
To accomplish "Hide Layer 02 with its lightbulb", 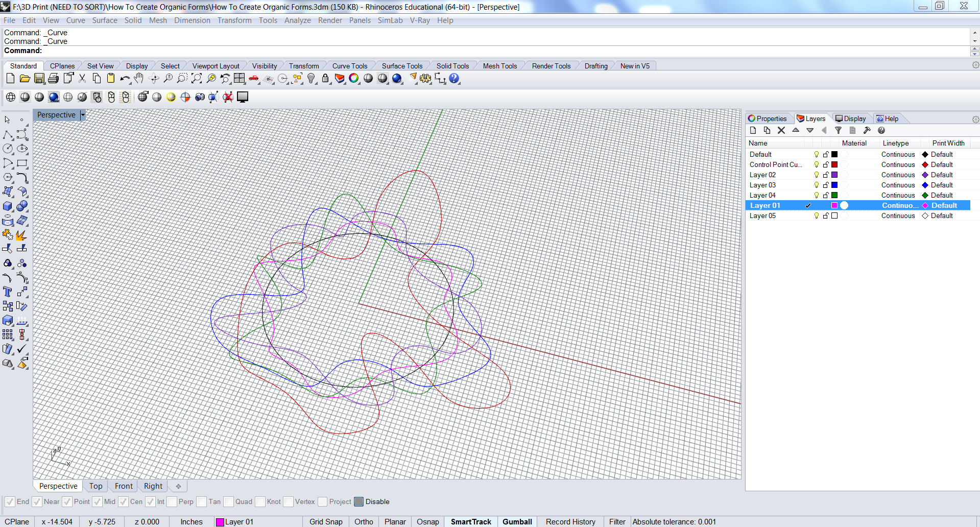I will [x=817, y=175].
